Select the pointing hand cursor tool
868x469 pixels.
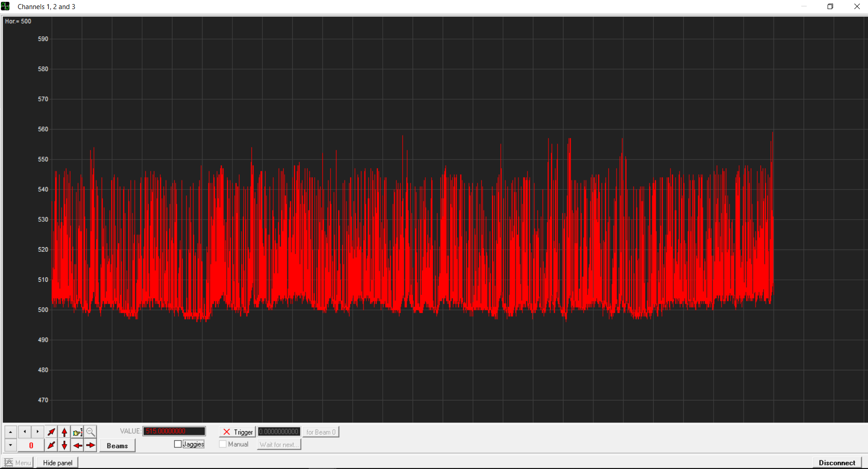(x=78, y=432)
